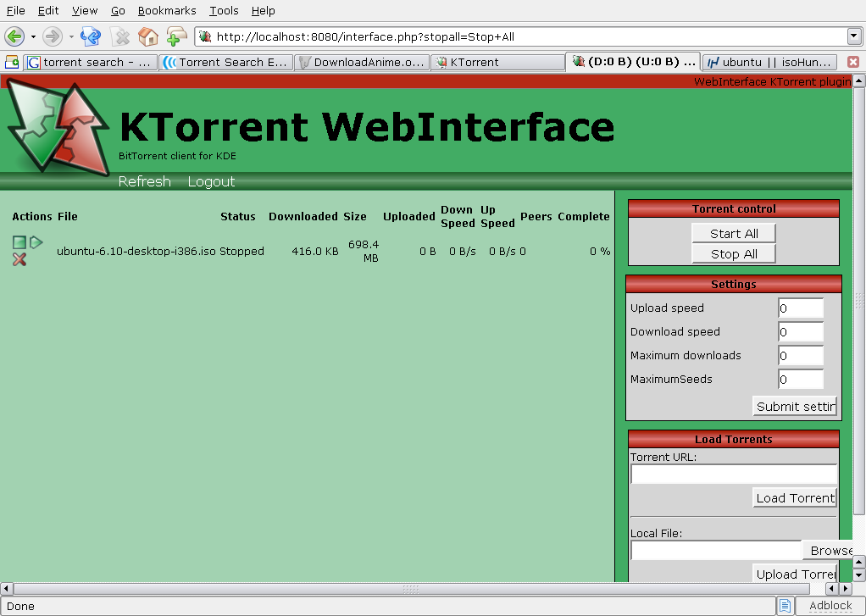Viewport: 866px width, 616px height.
Task: Stop the ubuntu-6.10 torrent with the square icon
Action: 19,242
